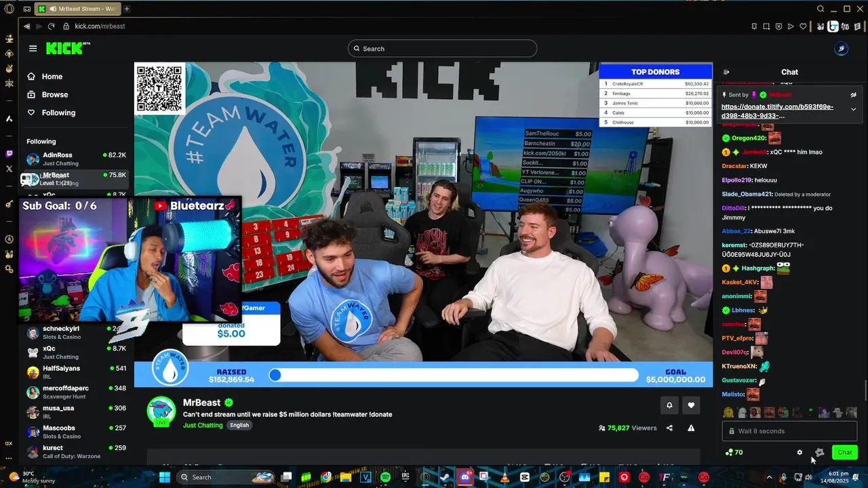Open a new browser tab
The width and height of the screenshot is (868, 488).
pyautogui.click(x=126, y=9)
